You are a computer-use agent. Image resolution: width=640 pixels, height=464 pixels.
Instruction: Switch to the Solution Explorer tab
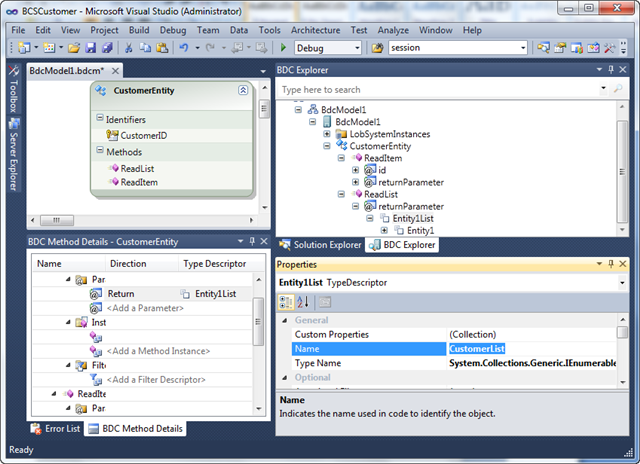pos(320,245)
